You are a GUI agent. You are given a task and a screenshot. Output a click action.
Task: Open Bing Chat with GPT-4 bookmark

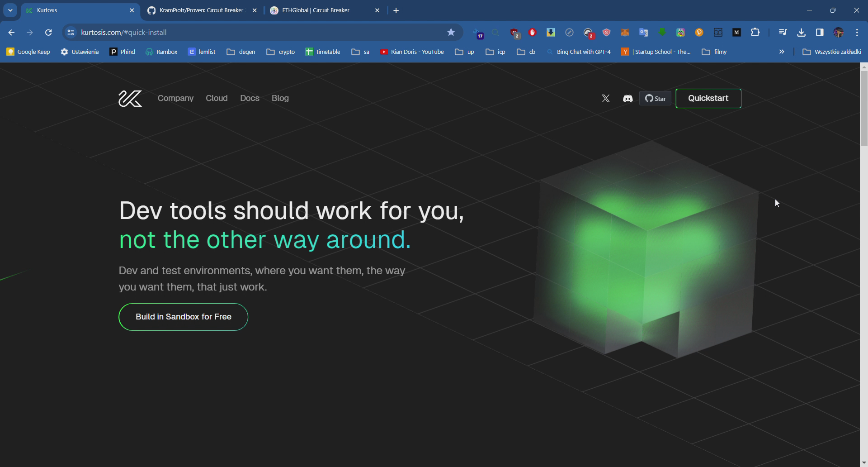pyautogui.click(x=579, y=52)
